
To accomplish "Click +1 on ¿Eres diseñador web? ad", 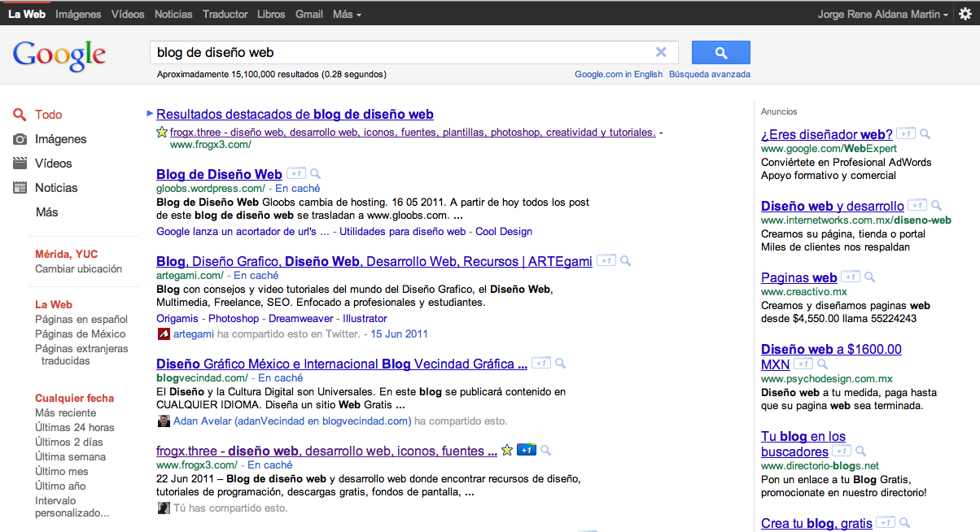I will [x=907, y=134].
